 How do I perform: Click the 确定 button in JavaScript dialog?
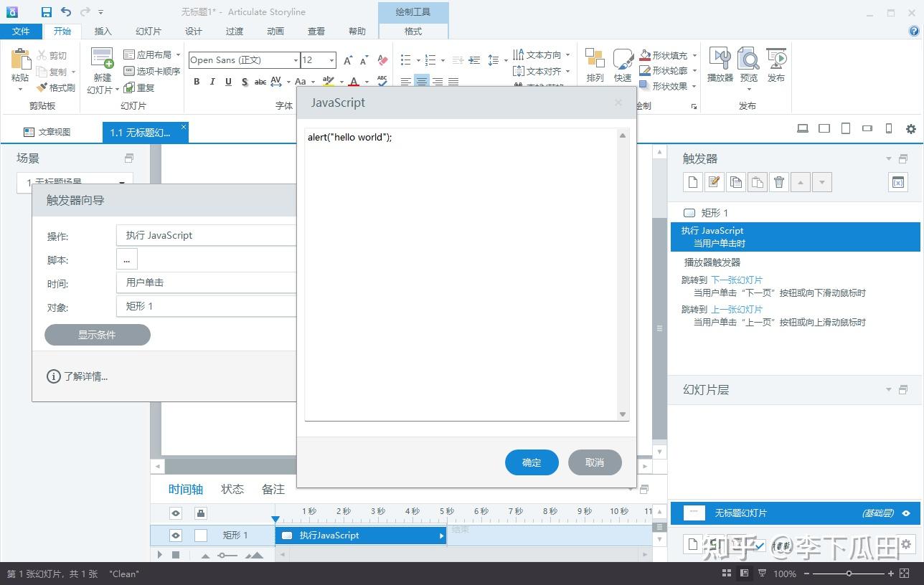pyautogui.click(x=532, y=462)
